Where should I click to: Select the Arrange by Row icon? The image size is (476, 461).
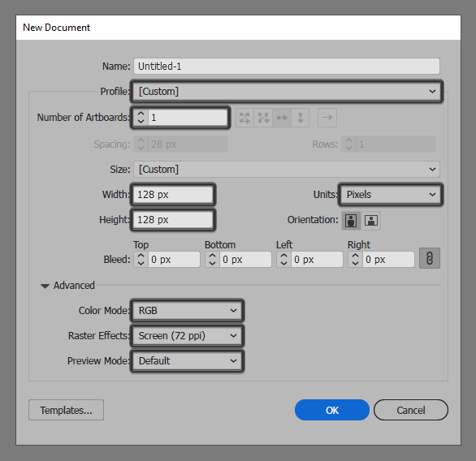click(282, 118)
